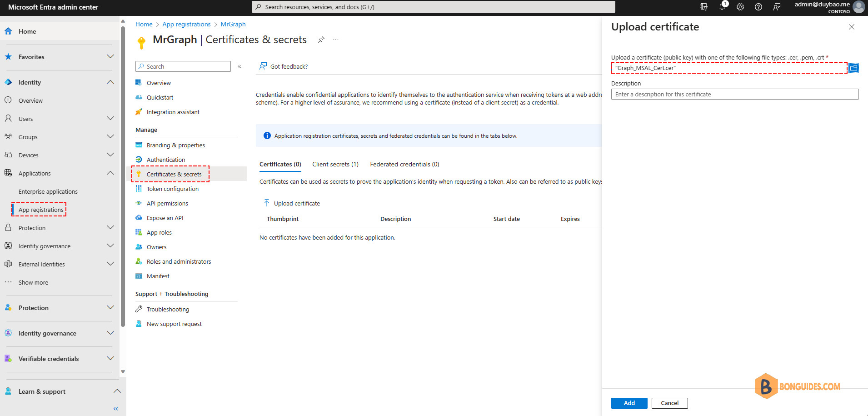Viewport: 868px width, 416px height.
Task: Browse for certificate file with folder icon
Action: [x=854, y=68]
